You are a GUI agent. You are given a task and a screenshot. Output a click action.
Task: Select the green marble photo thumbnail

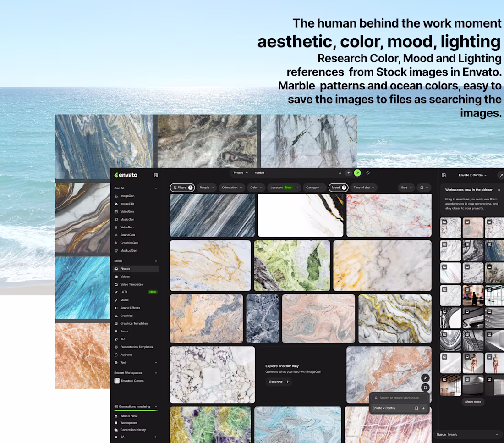point(292,266)
